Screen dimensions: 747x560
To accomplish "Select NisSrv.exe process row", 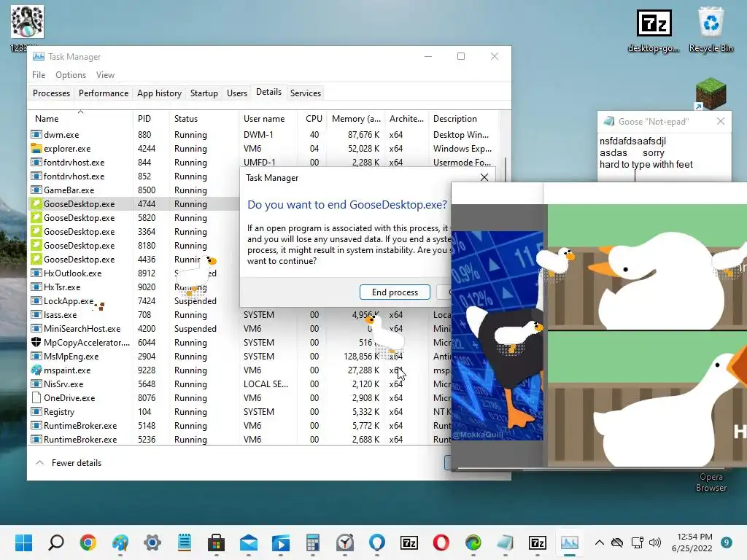I will [239, 384].
